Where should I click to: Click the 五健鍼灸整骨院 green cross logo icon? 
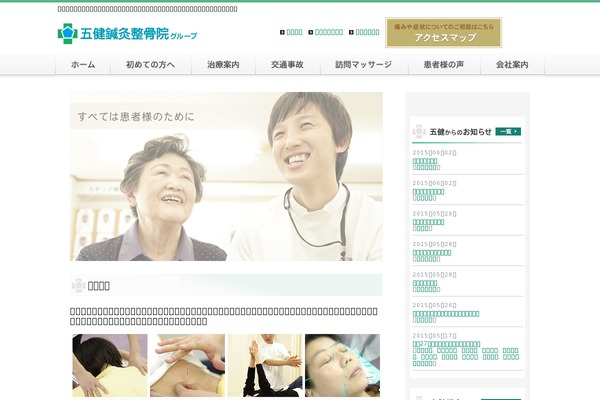(68, 34)
